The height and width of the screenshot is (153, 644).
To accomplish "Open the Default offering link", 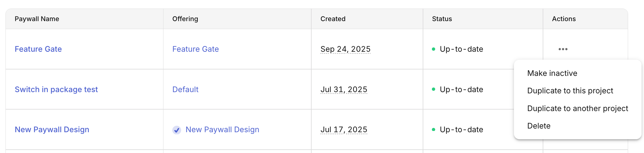I will (x=185, y=90).
